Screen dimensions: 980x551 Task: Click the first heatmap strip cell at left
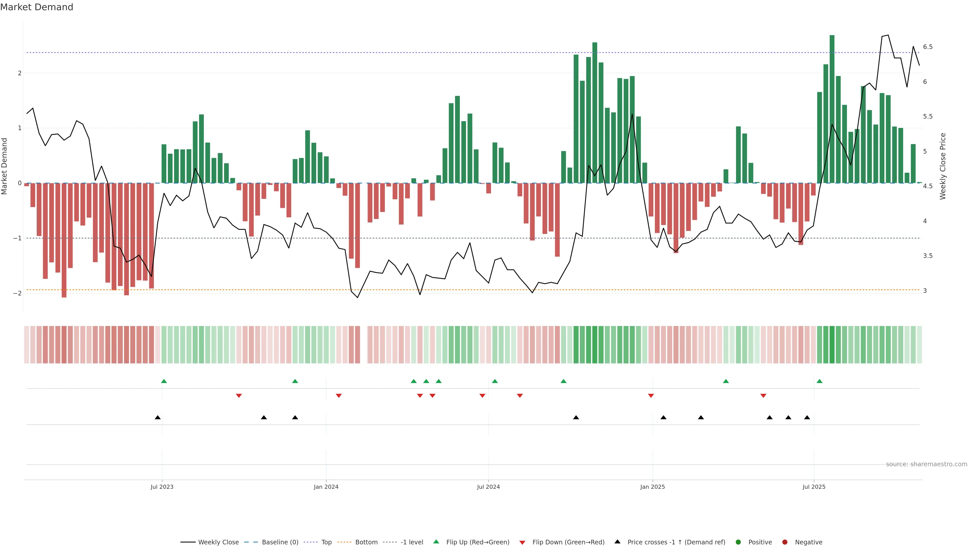pos(27,345)
